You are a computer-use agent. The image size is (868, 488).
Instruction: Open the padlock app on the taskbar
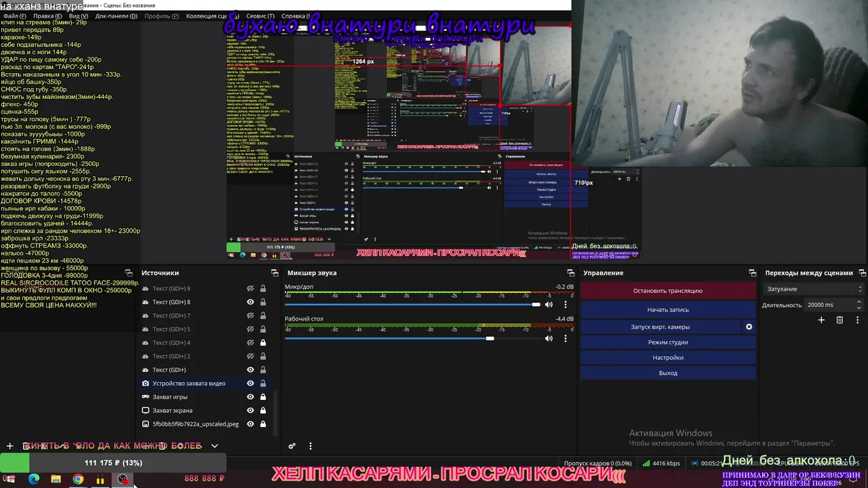[x=100, y=480]
